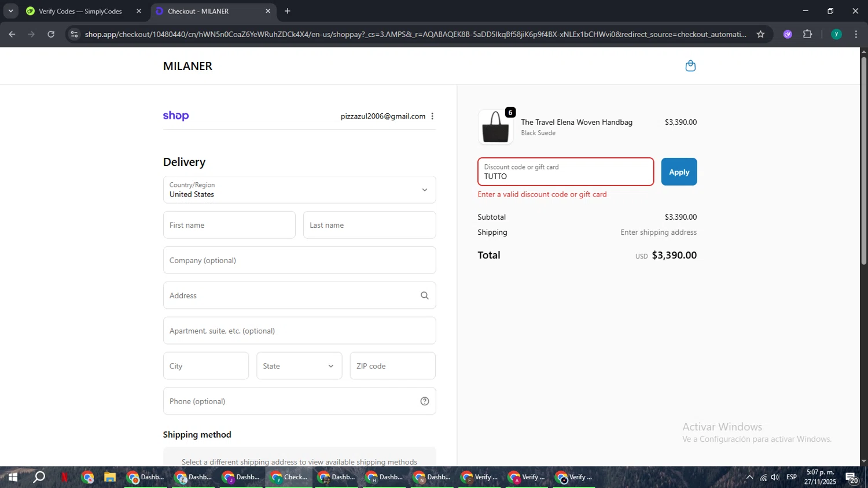This screenshot has width=868, height=488.
Task: Close the Verify Codes — SimplyCodes tab
Action: 139,11
